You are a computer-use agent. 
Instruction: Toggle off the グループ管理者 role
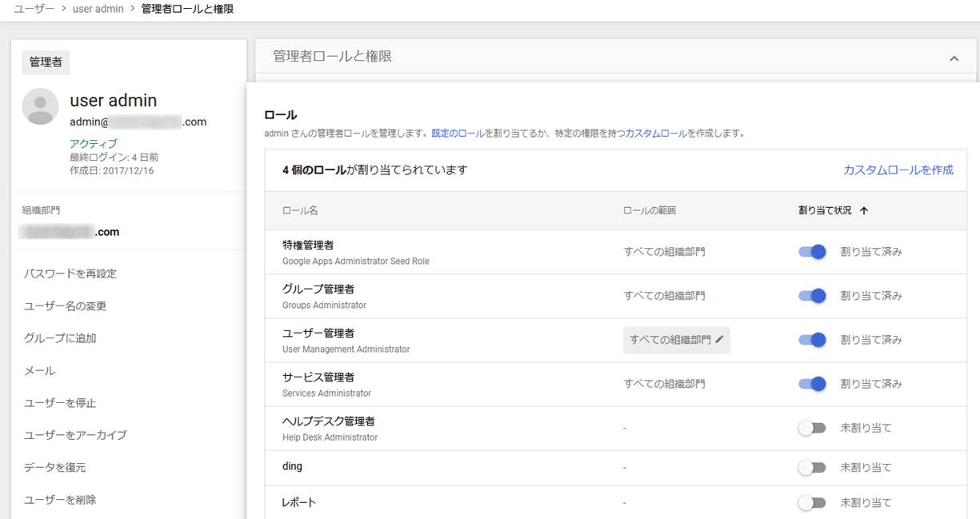click(812, 296)
